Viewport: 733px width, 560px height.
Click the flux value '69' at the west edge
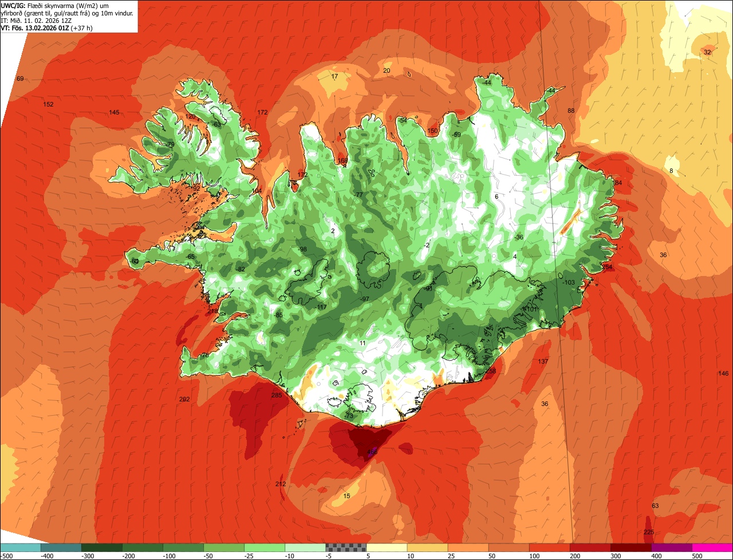tap(21, 78)
